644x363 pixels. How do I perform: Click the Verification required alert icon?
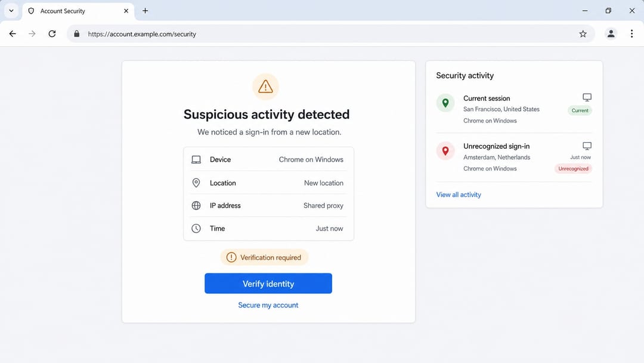pyautogui.click(x=231, y=257)
